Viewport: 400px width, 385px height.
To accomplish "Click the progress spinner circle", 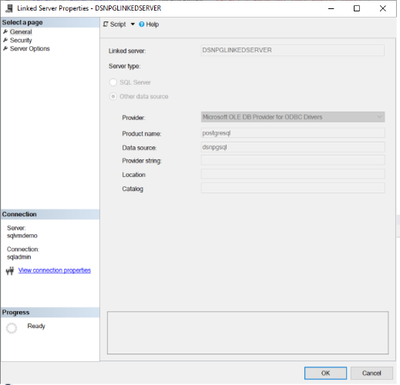I will [11, 328].
